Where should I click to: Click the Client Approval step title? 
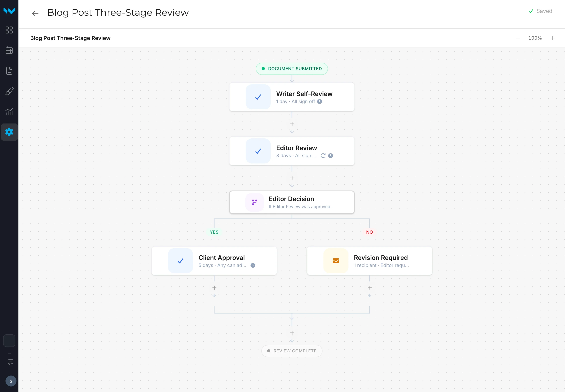pos(221,258)
